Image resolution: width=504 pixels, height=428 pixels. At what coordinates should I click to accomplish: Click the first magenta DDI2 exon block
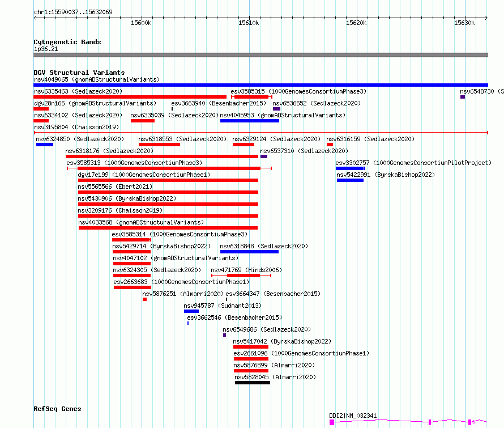point(332,422)
